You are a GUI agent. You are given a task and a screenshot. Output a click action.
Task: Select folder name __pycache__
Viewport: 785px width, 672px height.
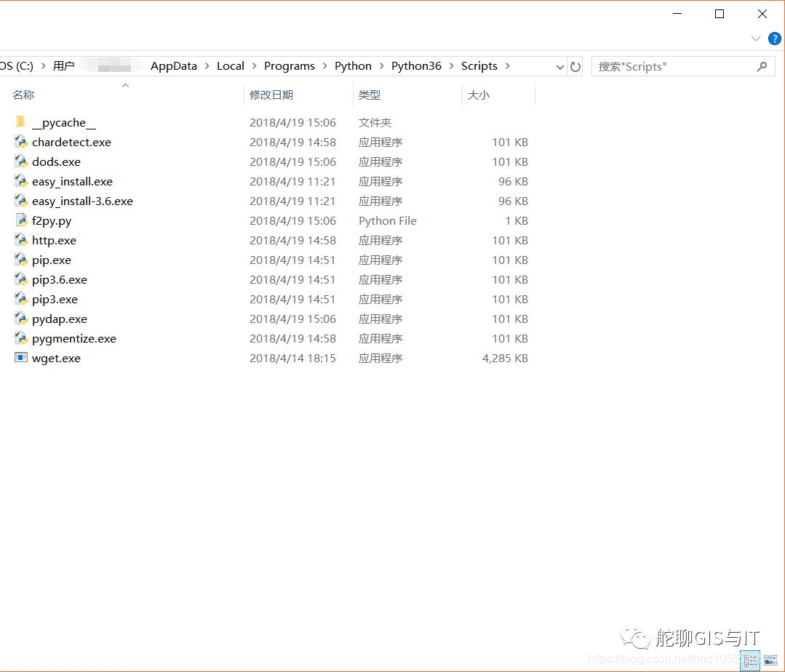pos(64,123)
